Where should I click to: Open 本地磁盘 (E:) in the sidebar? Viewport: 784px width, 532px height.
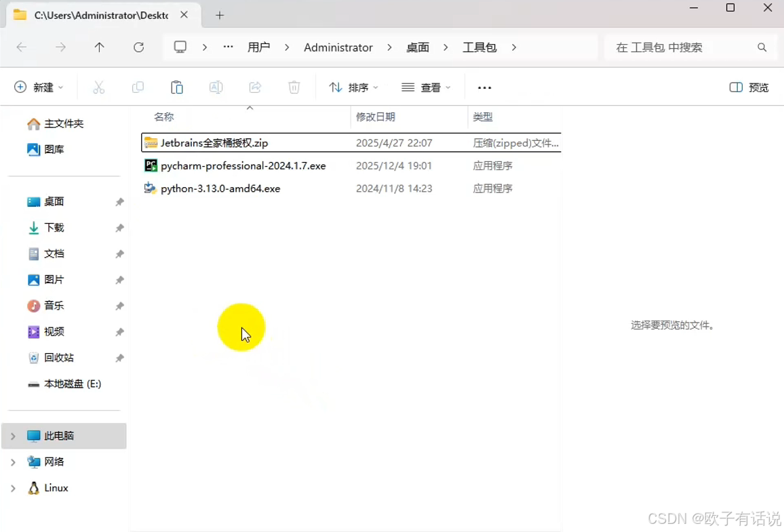pyautogui.click(x=64, y=384)
